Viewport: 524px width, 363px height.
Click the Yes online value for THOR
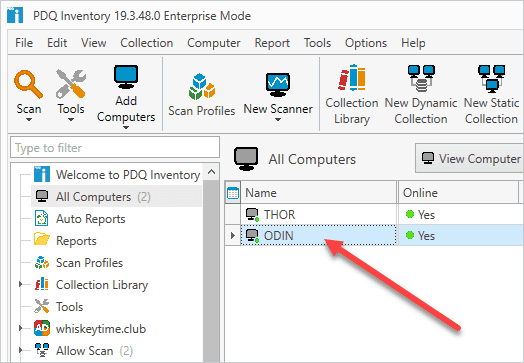pyautogui.click(x=426, y=215)
